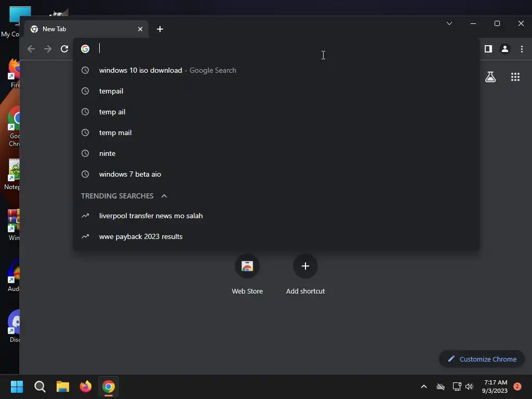Open a new tab with plus button

(x=160, y=29)
